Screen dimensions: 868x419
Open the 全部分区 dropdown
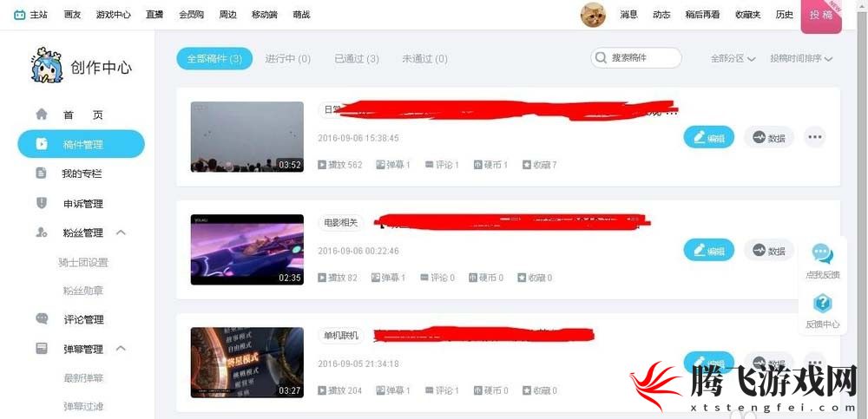click(733, 58)
